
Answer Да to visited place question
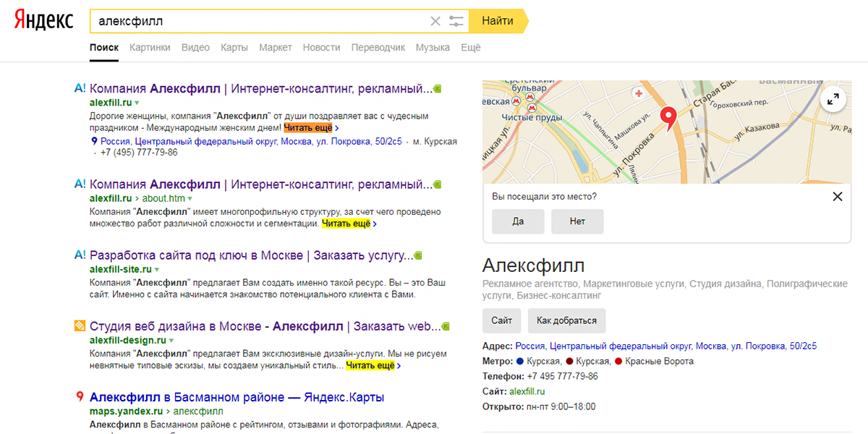518,221
